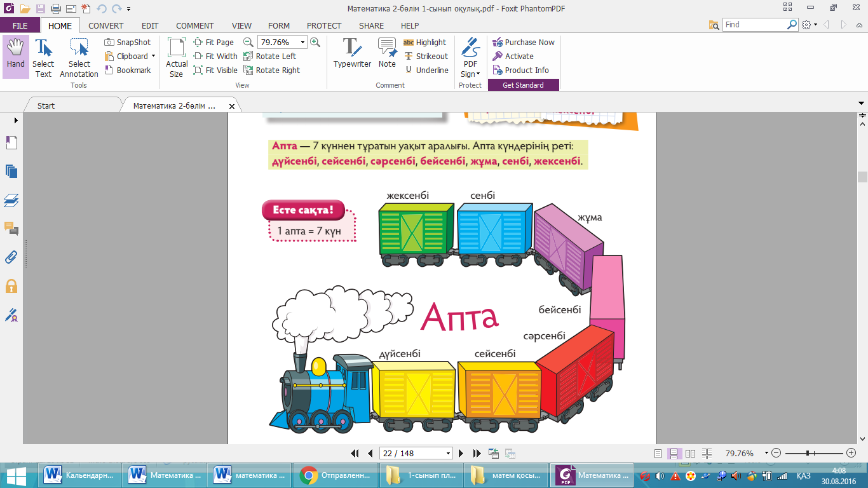Activate the Select Text tool

click(43, 57)
